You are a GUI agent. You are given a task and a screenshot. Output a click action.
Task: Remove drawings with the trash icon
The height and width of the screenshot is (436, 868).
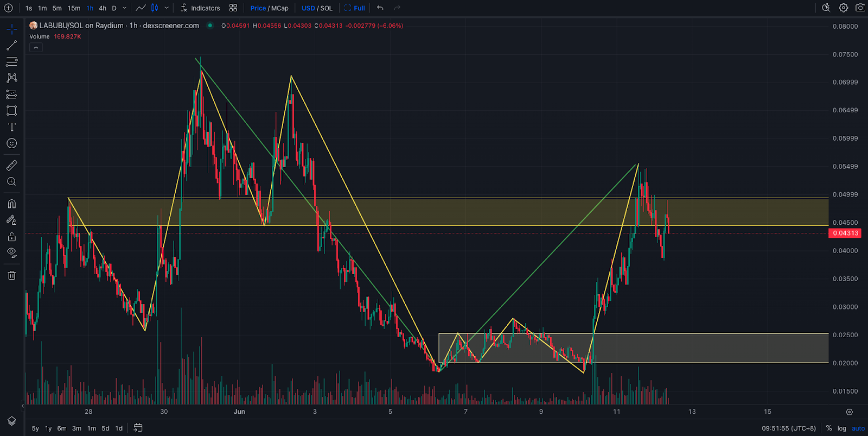pyautogui.click(x=11, y=275)
